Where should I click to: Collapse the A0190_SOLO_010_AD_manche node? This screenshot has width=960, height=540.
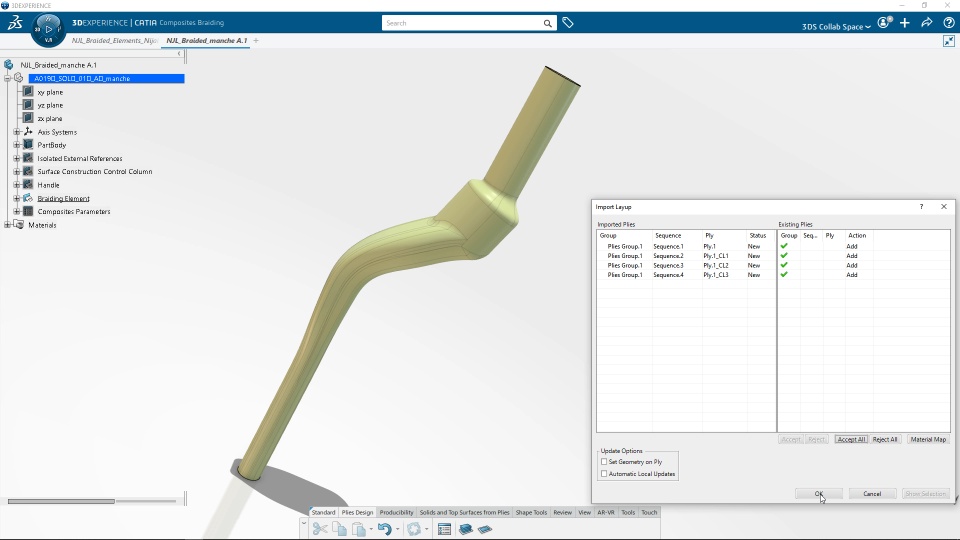7,78
